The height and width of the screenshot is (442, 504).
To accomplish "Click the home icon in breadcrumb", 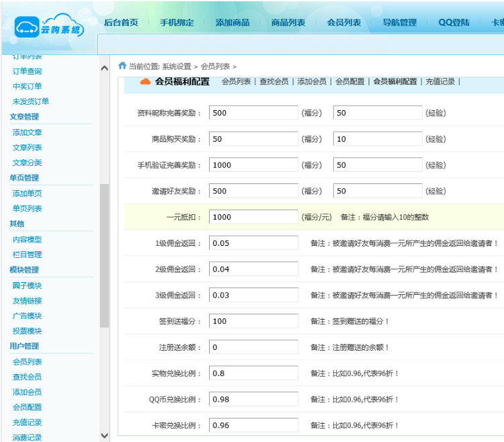I will [x=122, y=66].
